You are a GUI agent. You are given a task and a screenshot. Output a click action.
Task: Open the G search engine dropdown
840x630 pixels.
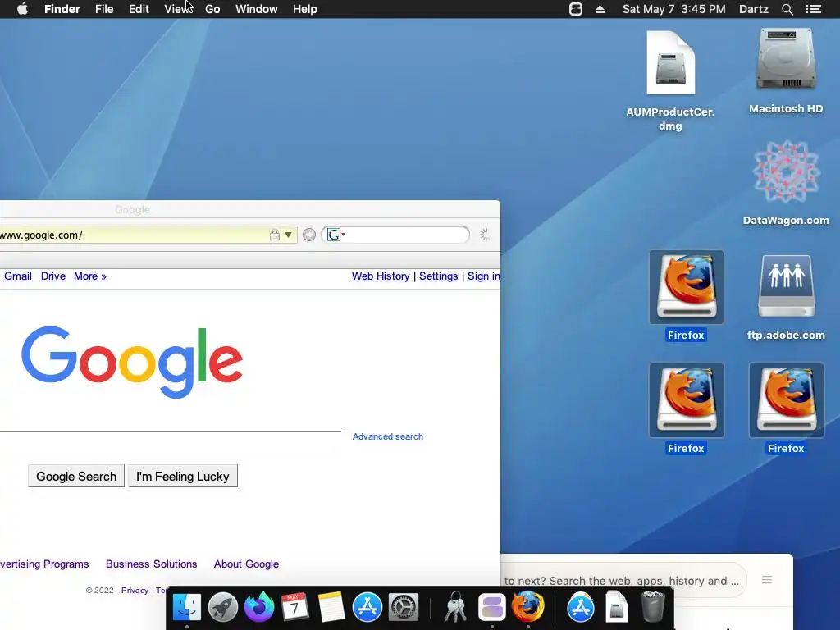pyautogui.click(x=336, y=235)
